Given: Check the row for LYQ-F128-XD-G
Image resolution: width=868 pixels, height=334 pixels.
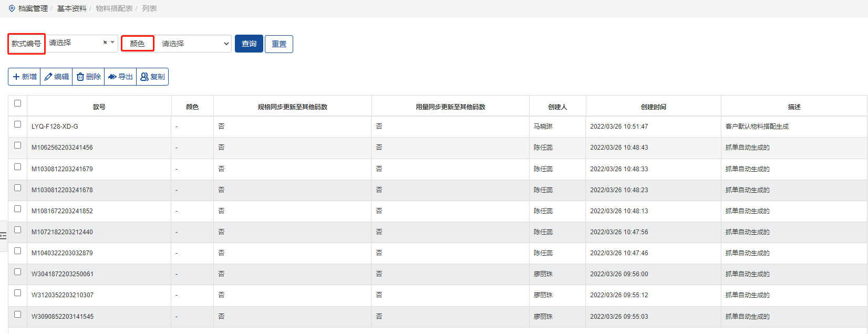Looking at the screenshot, I should click(x=17, y=124).
